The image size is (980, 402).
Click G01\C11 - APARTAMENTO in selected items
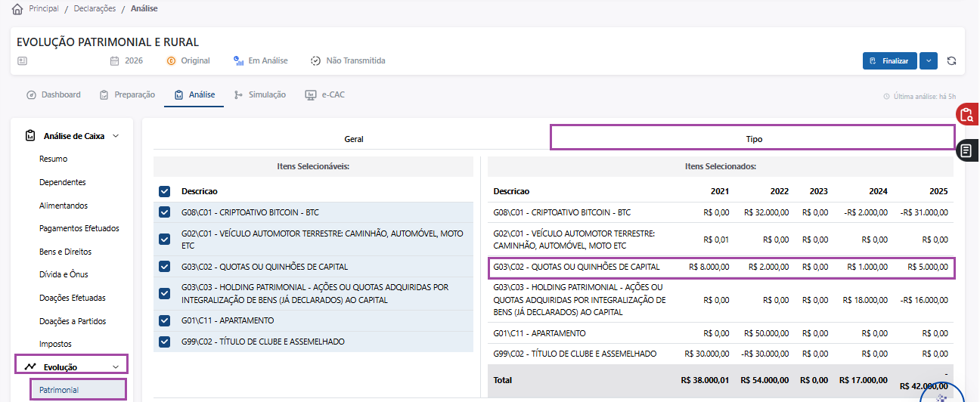[539, 333]
